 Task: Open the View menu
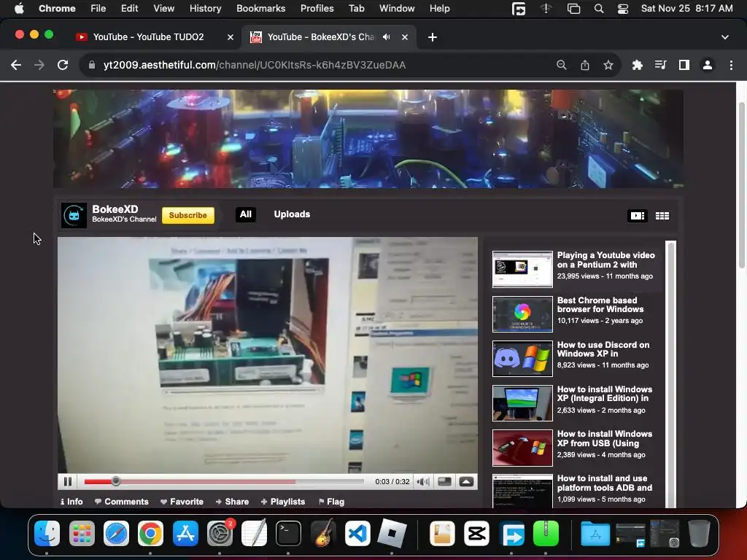point(163,9)
